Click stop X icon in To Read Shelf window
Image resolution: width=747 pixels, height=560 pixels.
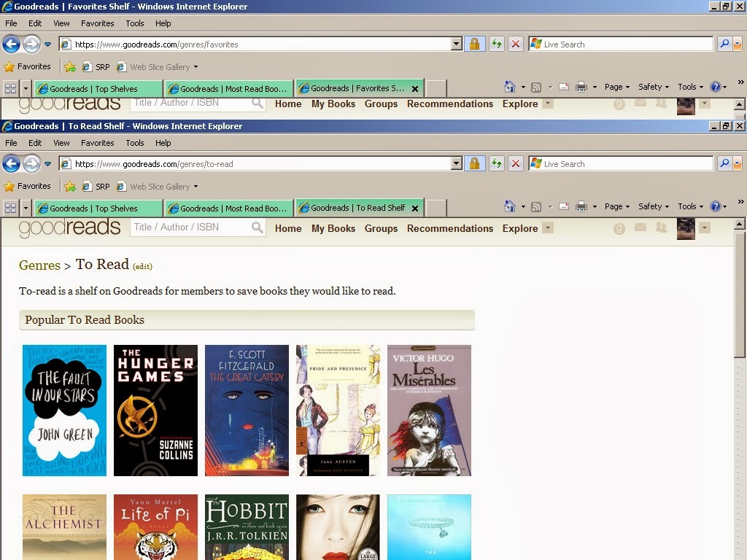tap(516, 164)
